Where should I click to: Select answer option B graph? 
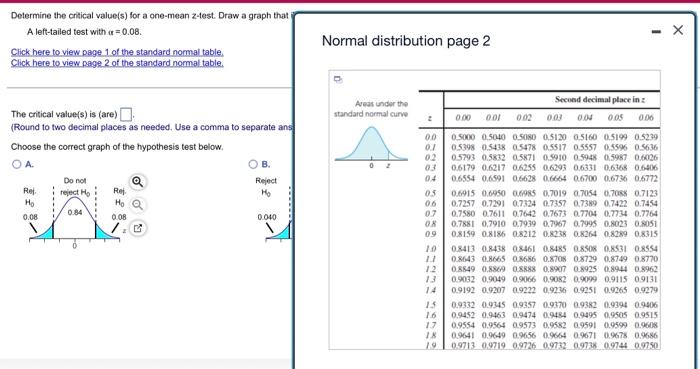pos(253,164)
